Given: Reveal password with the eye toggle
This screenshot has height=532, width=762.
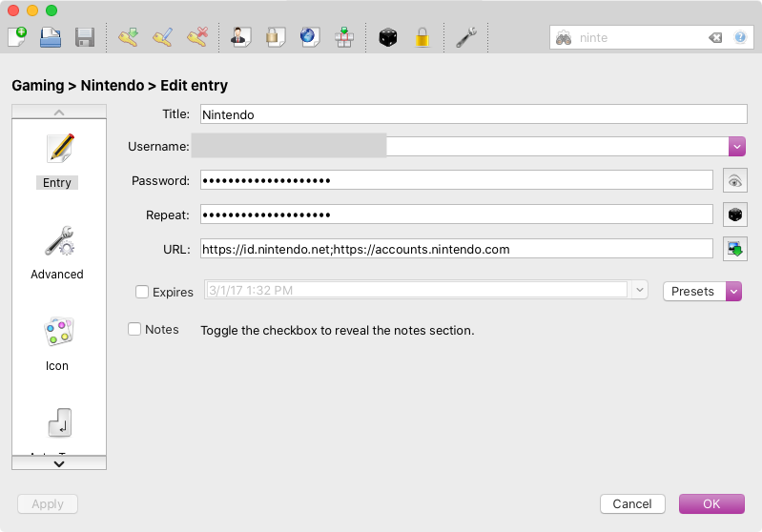Looking at the screenshot, I should pyautogui.click(x=734, y=181).
